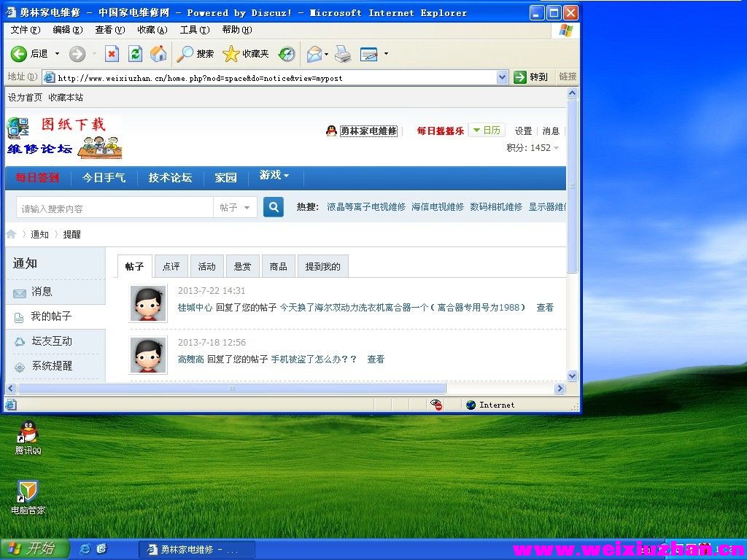Open the 帮助 menu
The height and width of the screenshot is (560, 747).
pos(237,29)
